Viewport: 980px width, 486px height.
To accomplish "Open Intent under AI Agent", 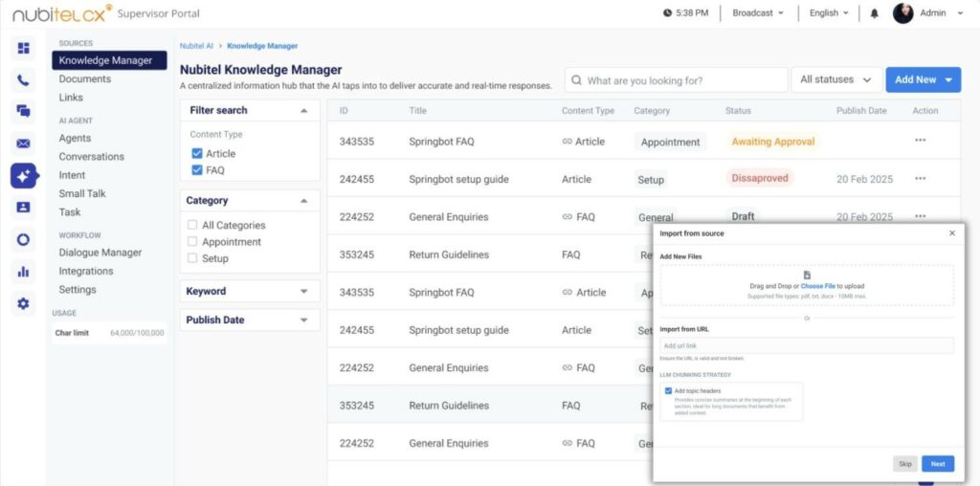I will coord(72,175).
